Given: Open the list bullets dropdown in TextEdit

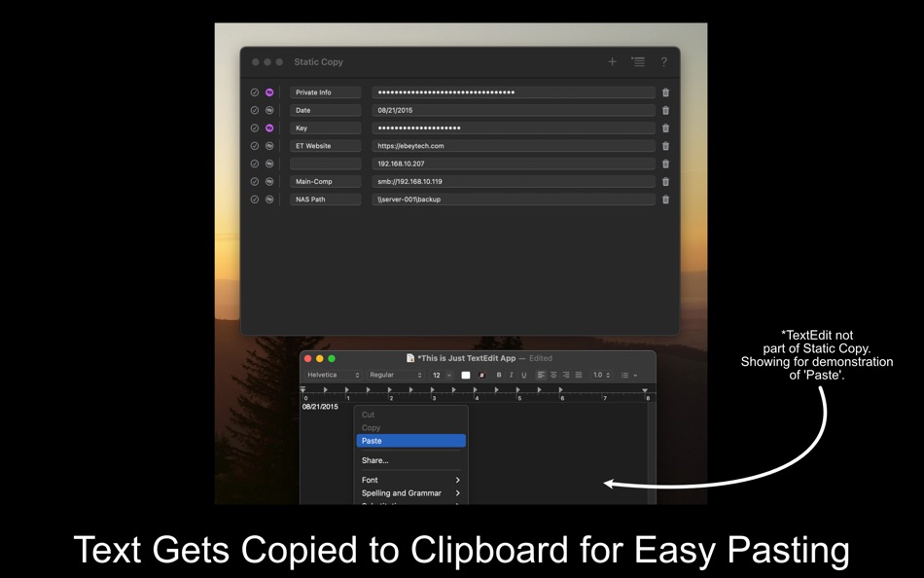Looking at the screenshot, I should [x=628, y=375].
